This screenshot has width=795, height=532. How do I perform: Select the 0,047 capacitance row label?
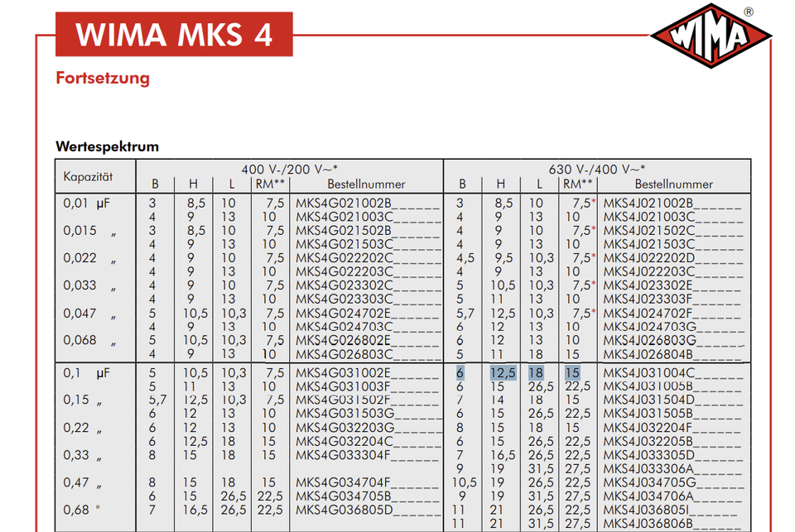[x=79, y=314]
